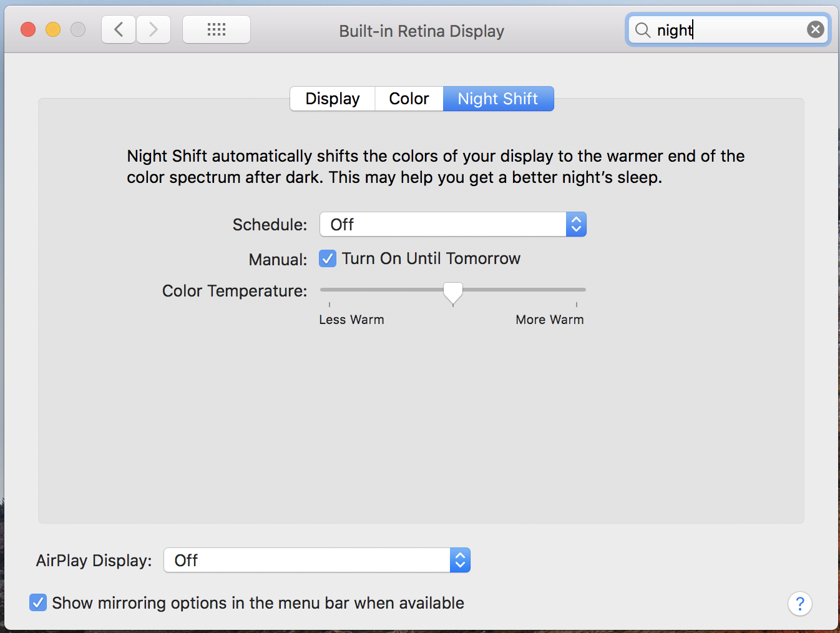
Task: Set color temperature to Less Warm end
Action: (x=330, y=290)
